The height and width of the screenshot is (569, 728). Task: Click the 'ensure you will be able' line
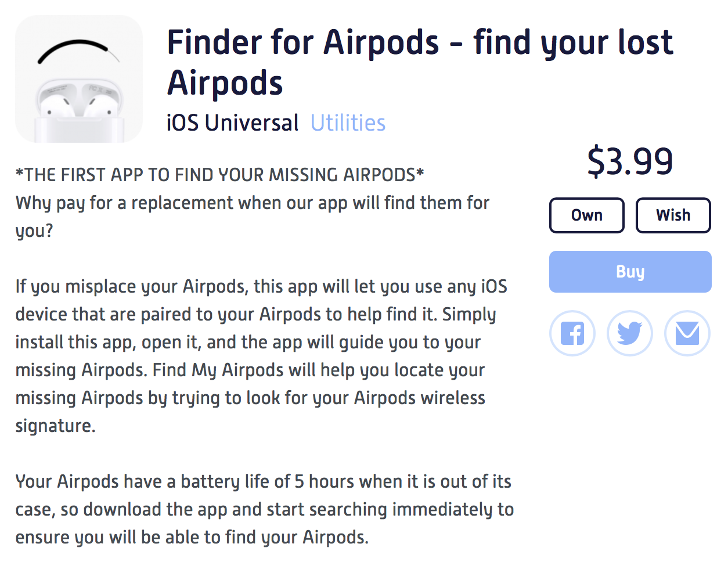[192, 537]
